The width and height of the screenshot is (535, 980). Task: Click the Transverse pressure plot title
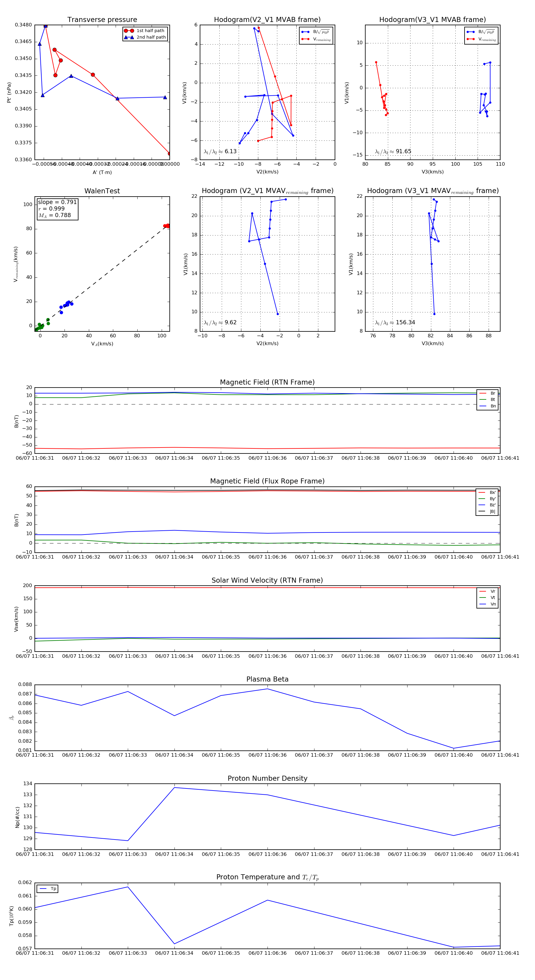pos(102,20)
